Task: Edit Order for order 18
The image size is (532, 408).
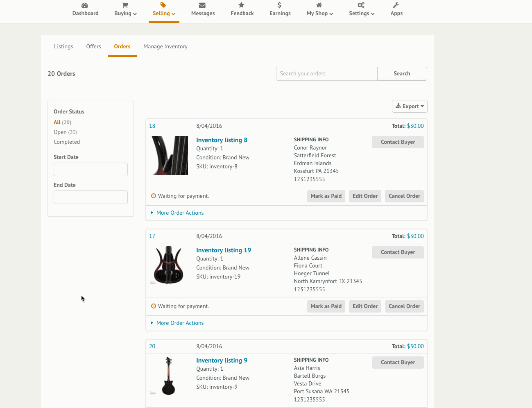Action: (365, 196)
